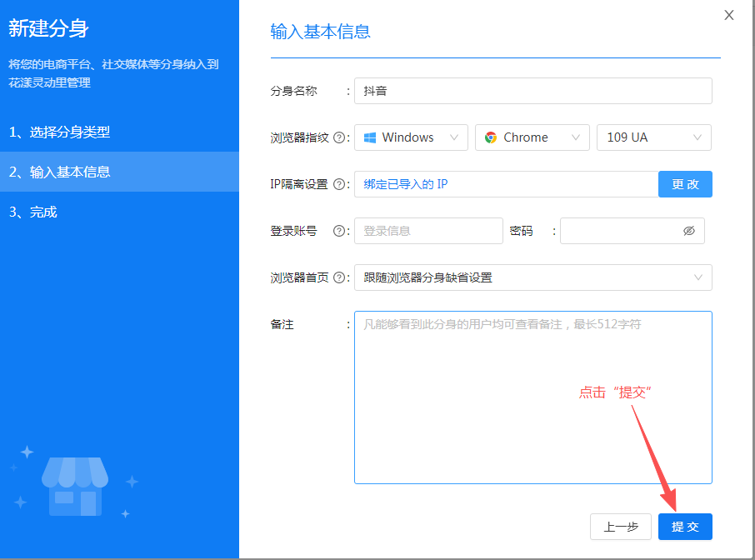The image size is (755, 560).
Task: Expand the browser type dropdown
Action: (532, 137)
